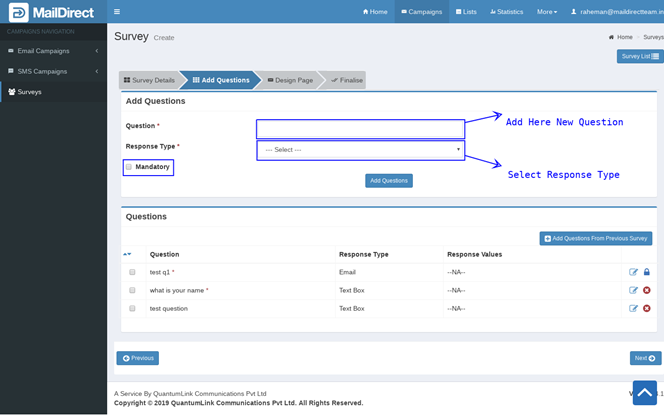Screen dimensions: 664x415
Task: Click Add Questions From Previous Survey
Action: coord(596,238)
